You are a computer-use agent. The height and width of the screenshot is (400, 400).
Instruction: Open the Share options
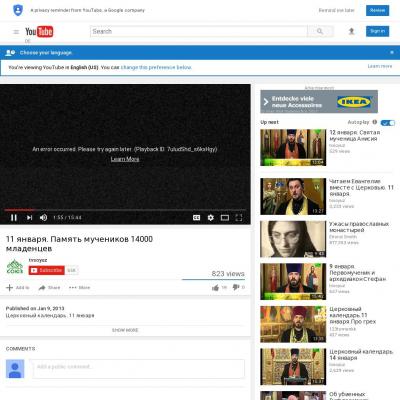coord(49,287)
